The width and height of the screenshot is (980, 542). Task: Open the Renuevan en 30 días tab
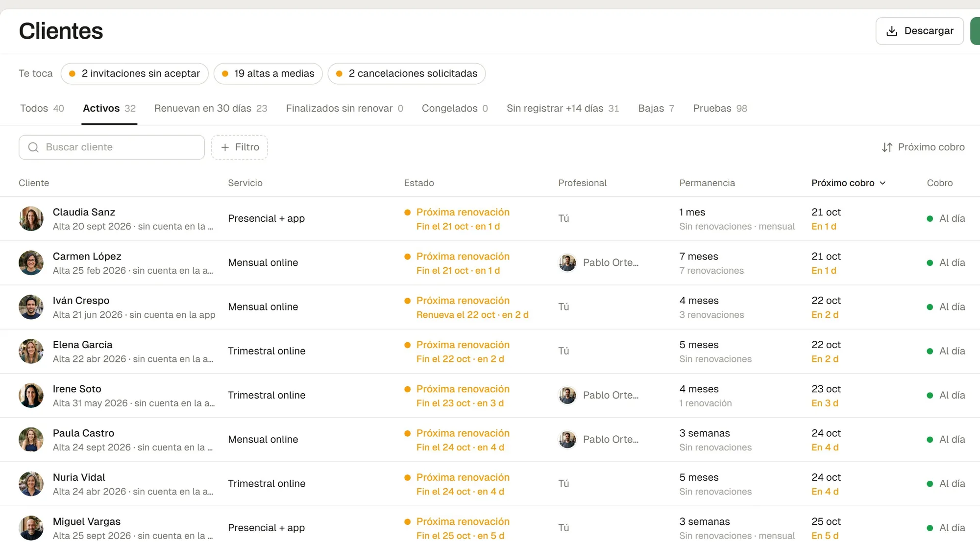point(211,108)
